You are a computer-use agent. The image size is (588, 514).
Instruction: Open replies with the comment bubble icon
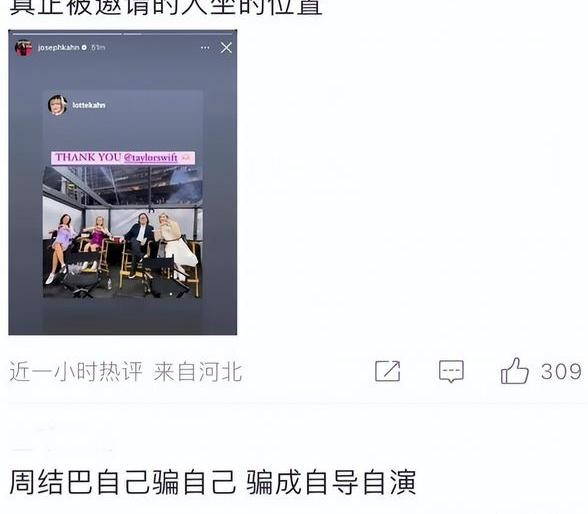pos(452,371)
